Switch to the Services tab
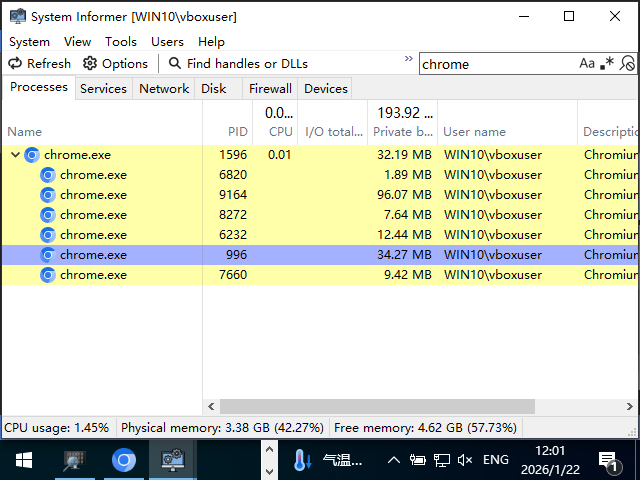640x480 pixels. pos(104,89)
